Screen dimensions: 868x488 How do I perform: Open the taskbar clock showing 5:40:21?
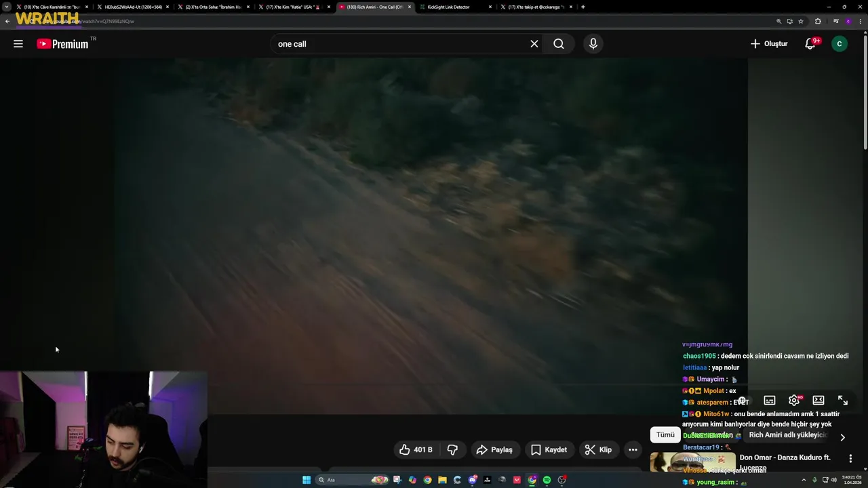coord(852,480)
